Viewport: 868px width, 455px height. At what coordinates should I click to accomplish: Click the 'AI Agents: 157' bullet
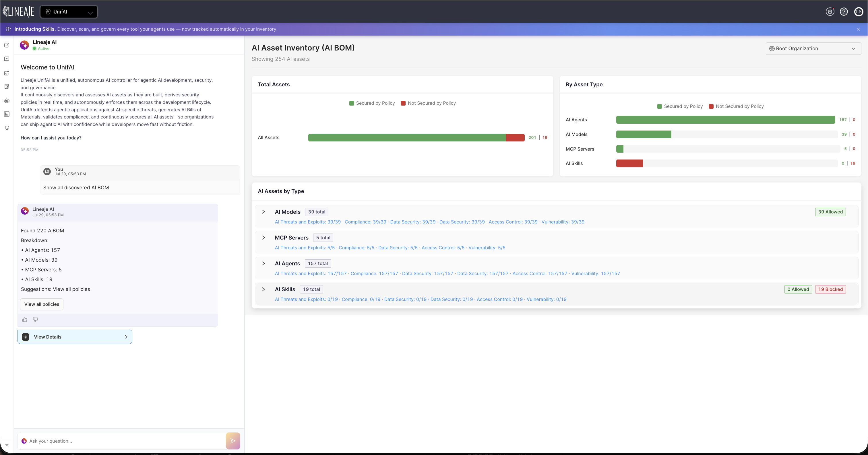[40, 250]
